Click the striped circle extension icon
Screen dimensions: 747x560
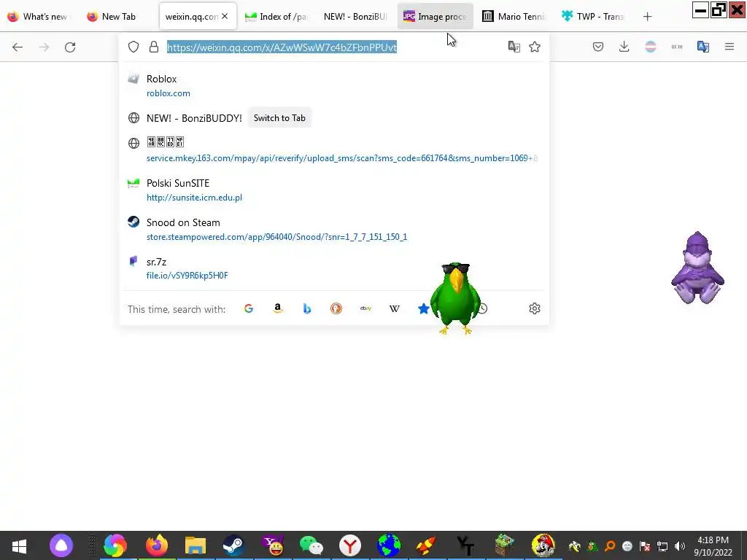point(650,47)
